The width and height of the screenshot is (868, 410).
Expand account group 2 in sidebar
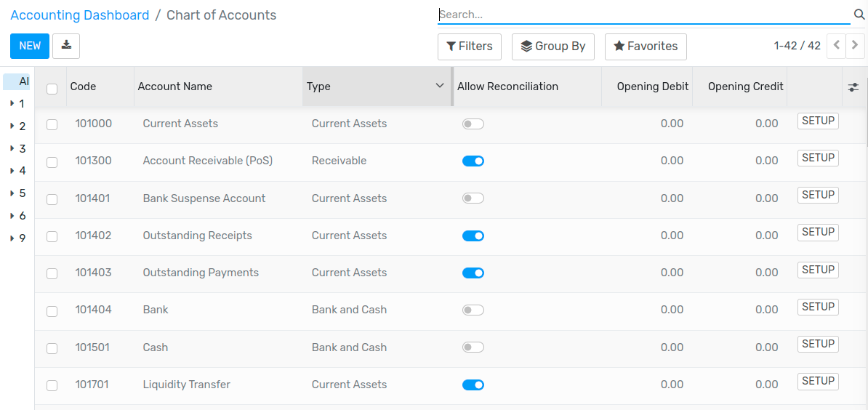12,126
